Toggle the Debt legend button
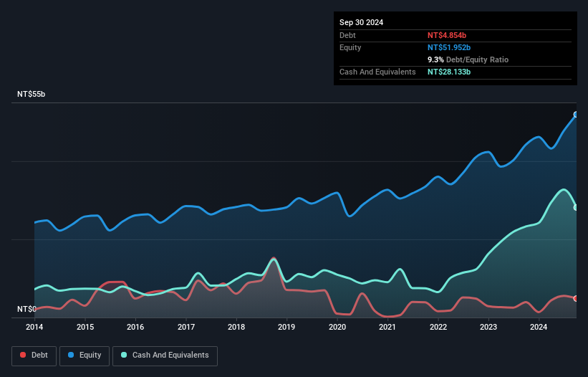 34,355
